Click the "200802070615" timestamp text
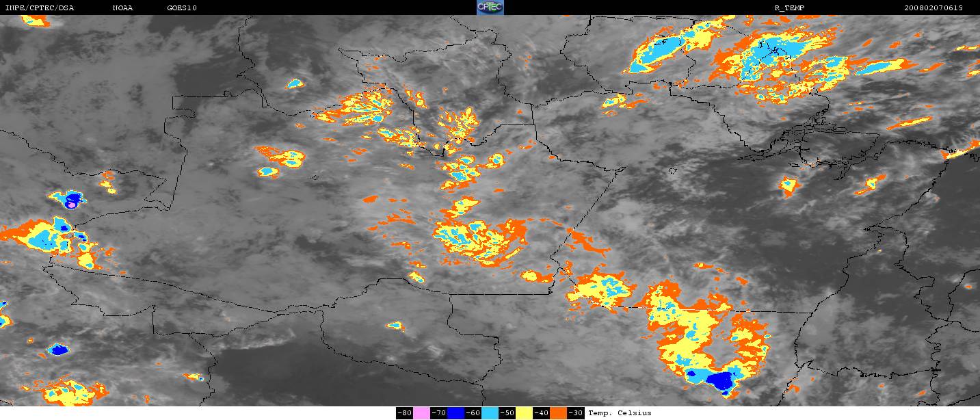Screen dimensions: 980x420 pos(933,8)
